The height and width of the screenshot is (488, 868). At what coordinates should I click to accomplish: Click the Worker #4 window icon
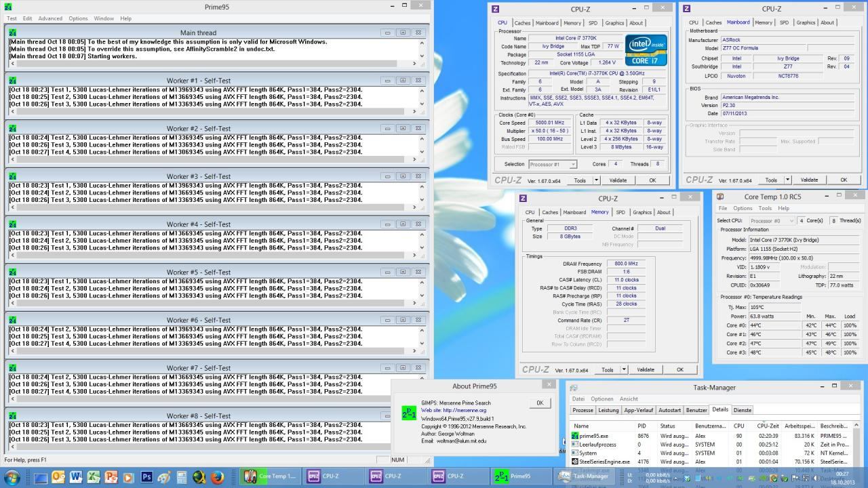point(12,224)
